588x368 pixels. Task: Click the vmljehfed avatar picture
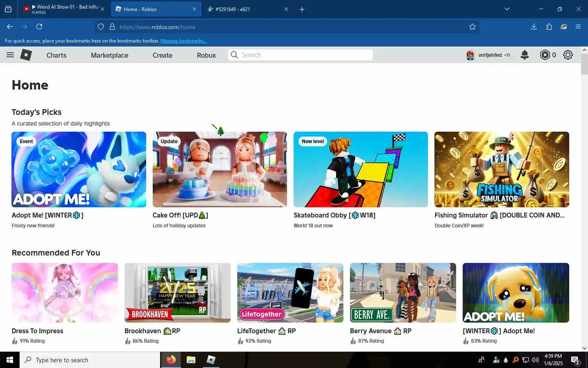pos(470,55)
